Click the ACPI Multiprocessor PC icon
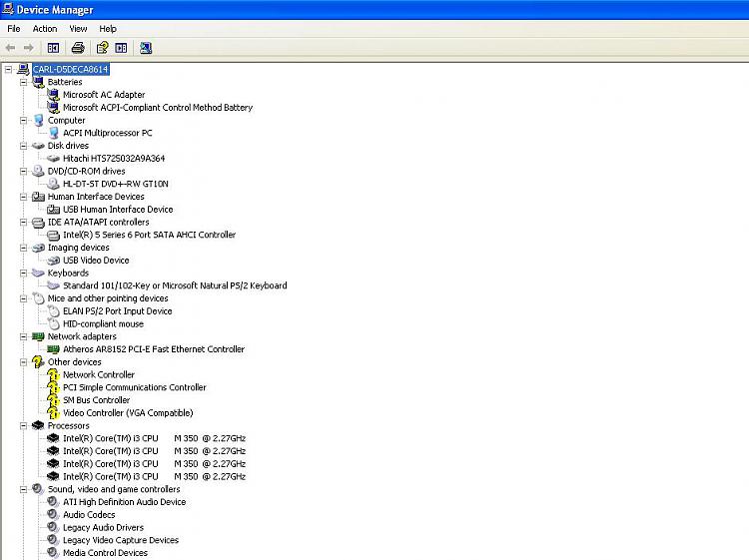Viewport: 749px width, 560px height. click(54, 133)
